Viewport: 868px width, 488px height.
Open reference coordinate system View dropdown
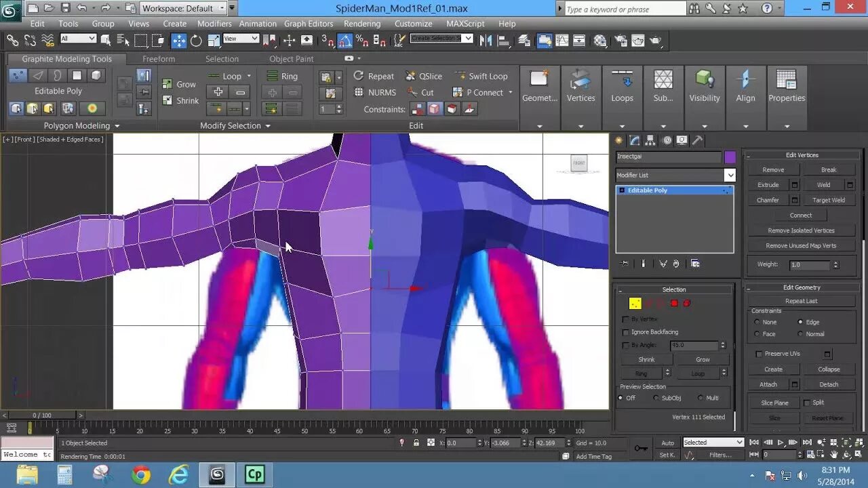point(241,39)
